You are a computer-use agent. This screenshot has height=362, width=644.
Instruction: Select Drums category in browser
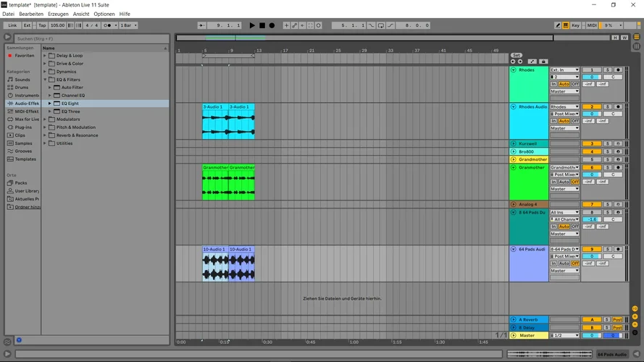coord(21,88)
